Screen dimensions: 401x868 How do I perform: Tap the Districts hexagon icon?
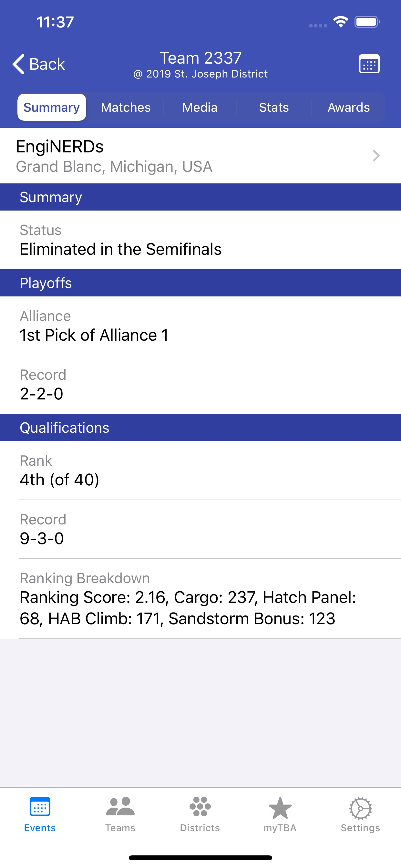pos(200,807)
